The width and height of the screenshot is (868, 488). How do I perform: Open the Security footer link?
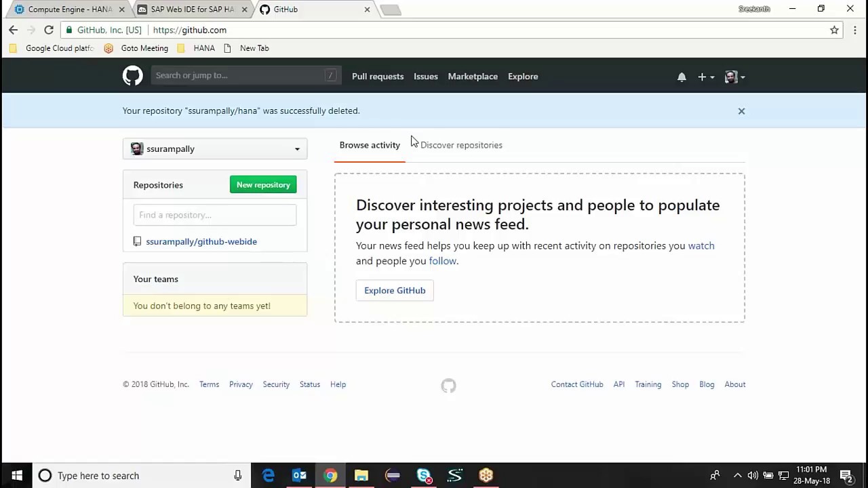coord(276,384)
